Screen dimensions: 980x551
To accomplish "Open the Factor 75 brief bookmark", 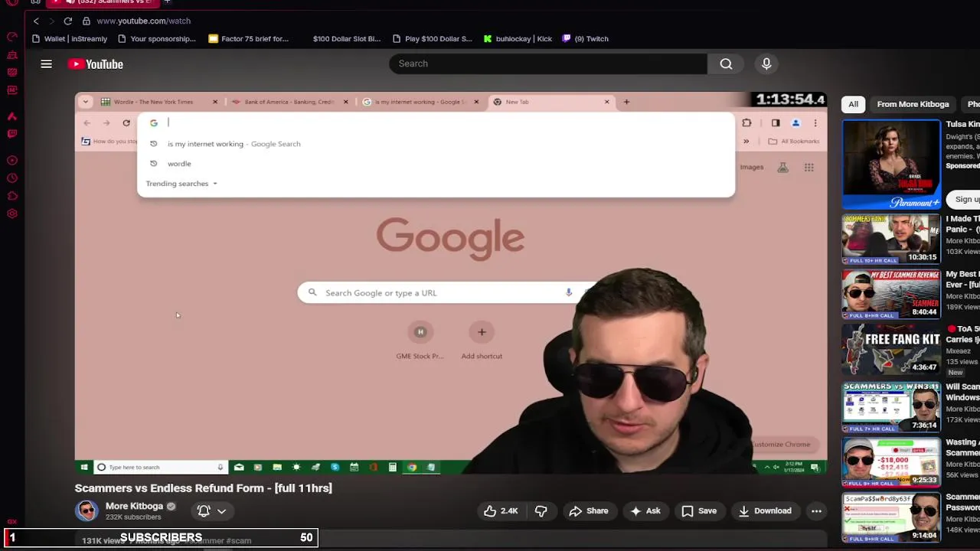I will (249, 39).
